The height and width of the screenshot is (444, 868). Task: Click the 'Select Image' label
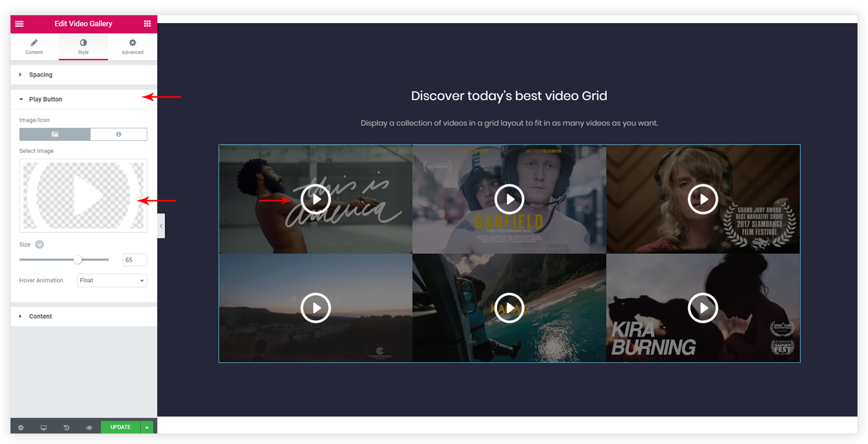36,151
